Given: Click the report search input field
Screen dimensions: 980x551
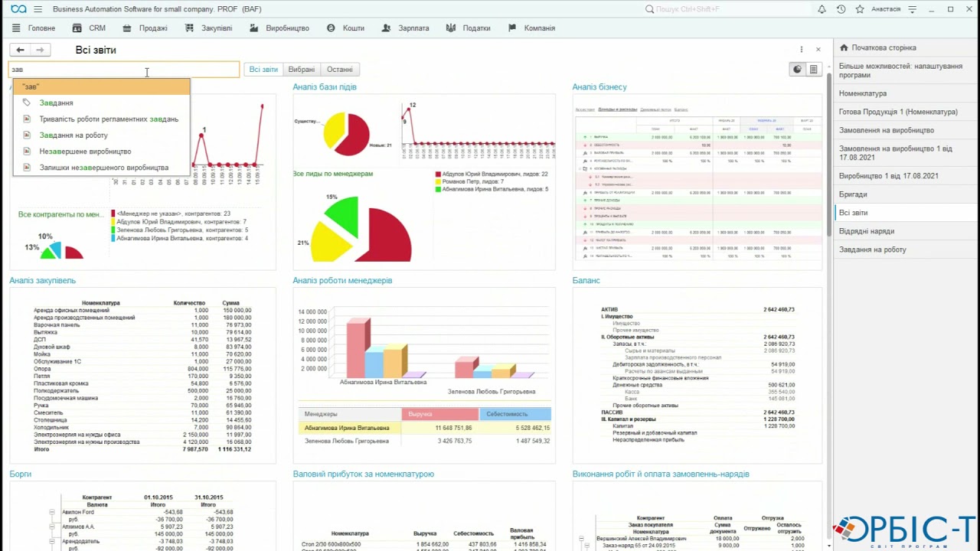Looking at the screenshot, I should [x=124, y=69].
